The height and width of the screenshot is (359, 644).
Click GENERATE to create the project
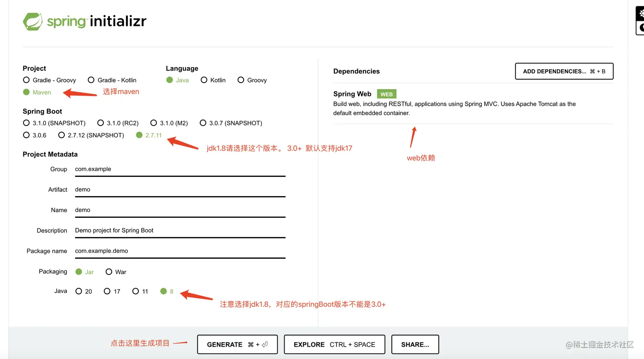237,344
